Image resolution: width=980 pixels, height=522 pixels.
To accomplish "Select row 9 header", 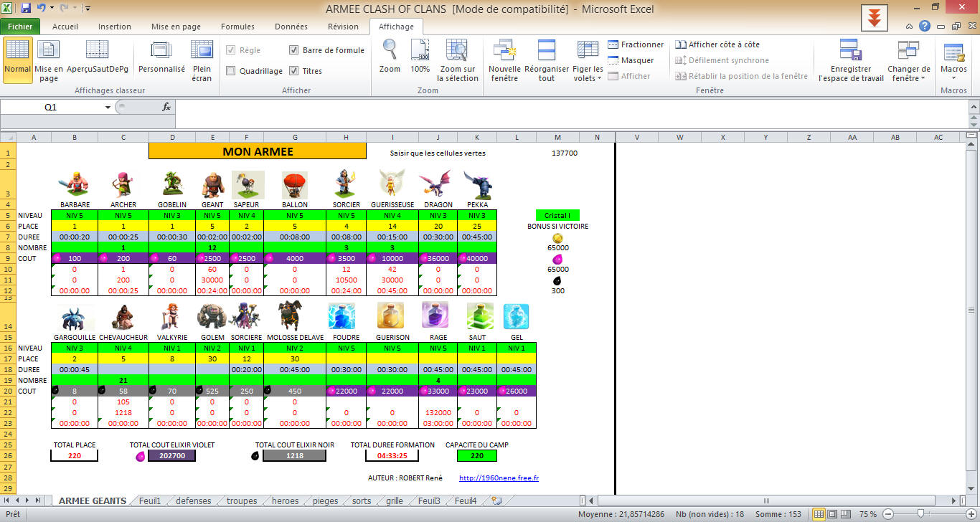I will [9, 258].
